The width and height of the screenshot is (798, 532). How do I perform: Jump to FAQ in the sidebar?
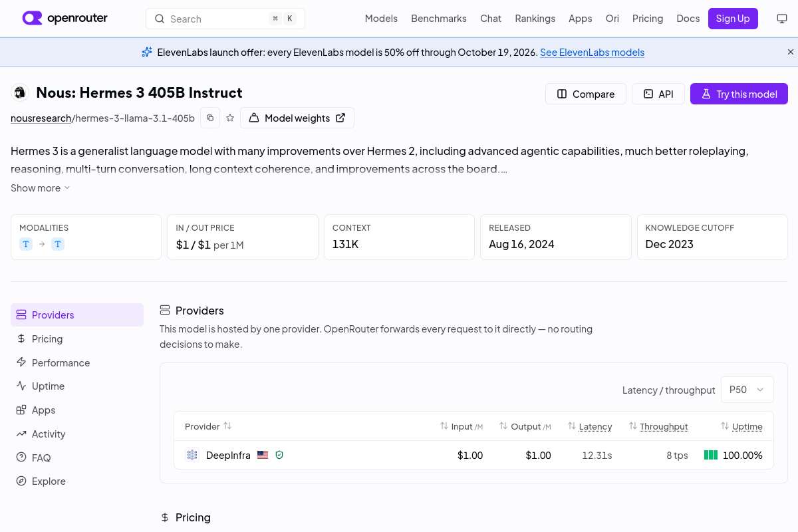pos(77,458)
